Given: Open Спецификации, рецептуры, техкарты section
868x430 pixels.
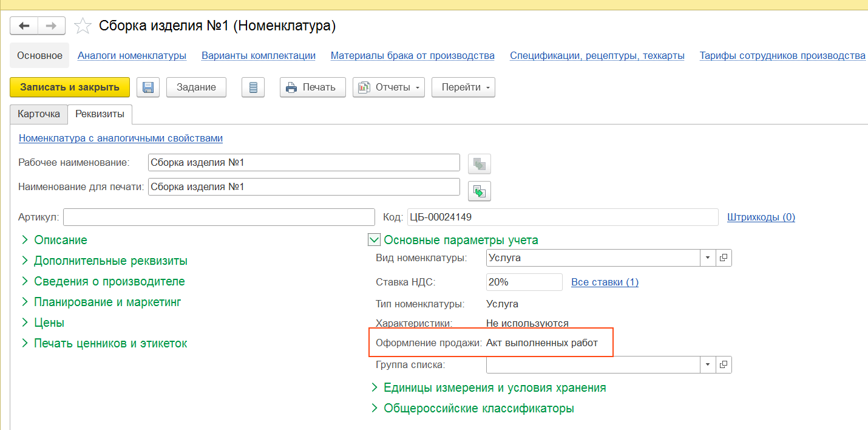Looking at the screenshot, I should tap(597, 56).
